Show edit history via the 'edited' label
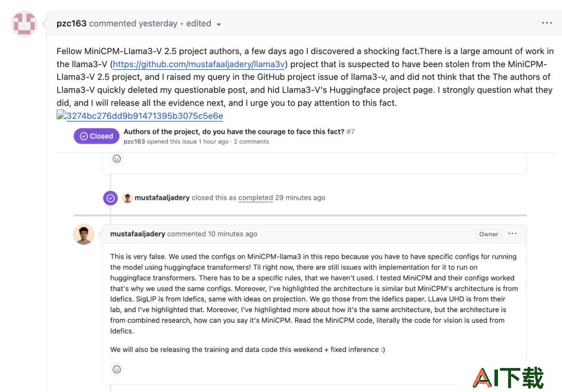562x392 pixels. tap(199, 23)
